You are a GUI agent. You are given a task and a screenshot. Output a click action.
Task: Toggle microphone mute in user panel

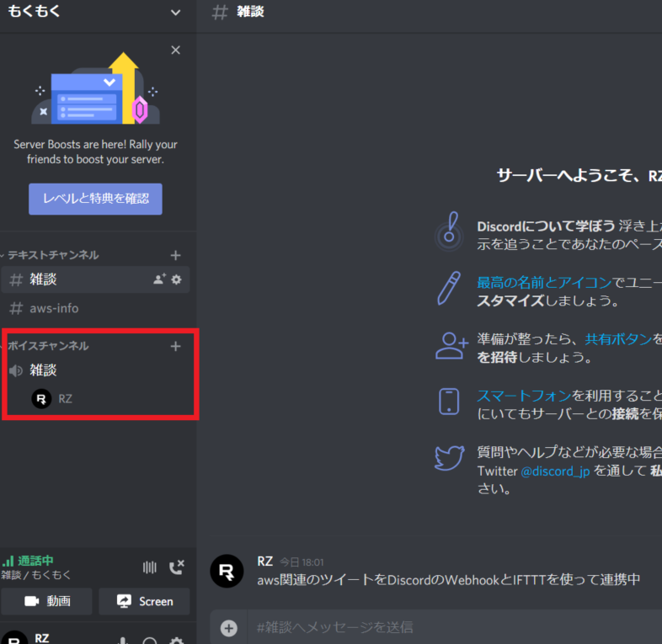(123, 640)
